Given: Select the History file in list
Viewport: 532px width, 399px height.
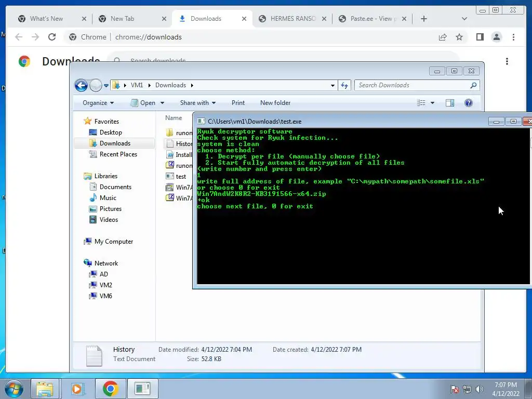Looking at the screenshot, I should tap(179, 144).
